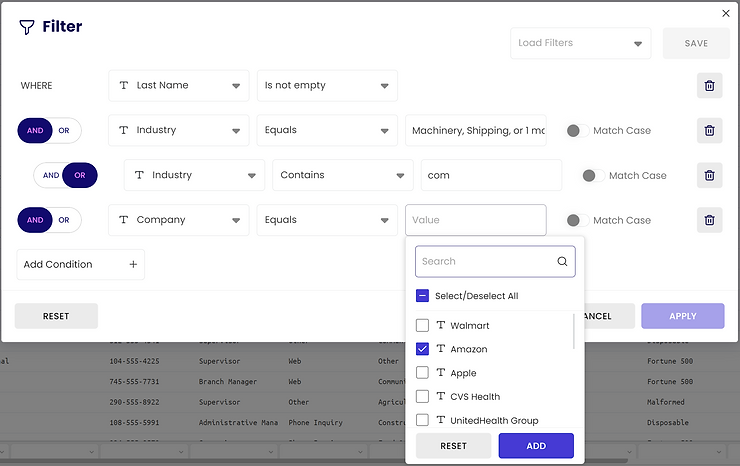This screenshot has width=740, height=466.
Task: Toggle the Select/Deselect All checkbox
Action: coord(422,296)
